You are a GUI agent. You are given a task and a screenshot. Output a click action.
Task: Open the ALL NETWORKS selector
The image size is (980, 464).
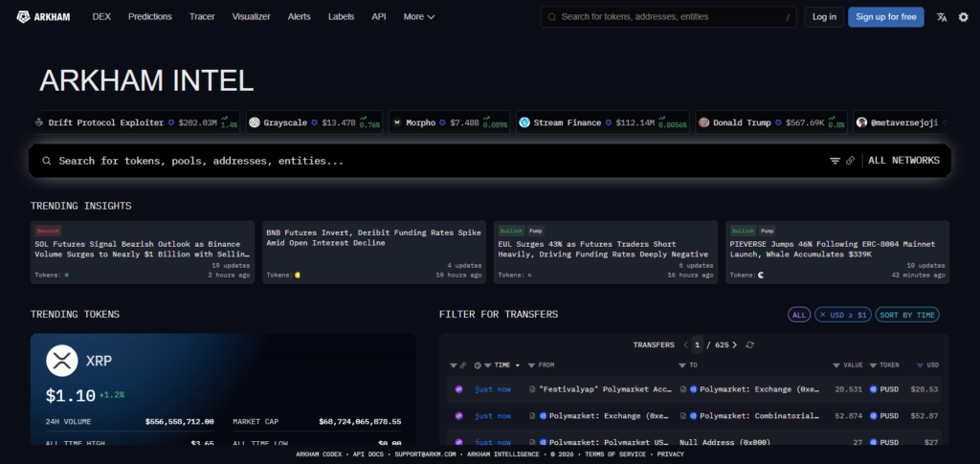[903, 161]
